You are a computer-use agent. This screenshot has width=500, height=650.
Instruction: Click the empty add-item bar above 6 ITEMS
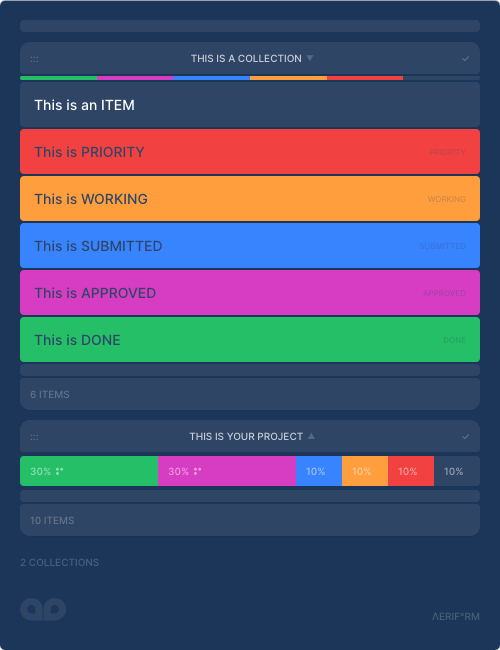pyautogui.click(x=250, y=370)
